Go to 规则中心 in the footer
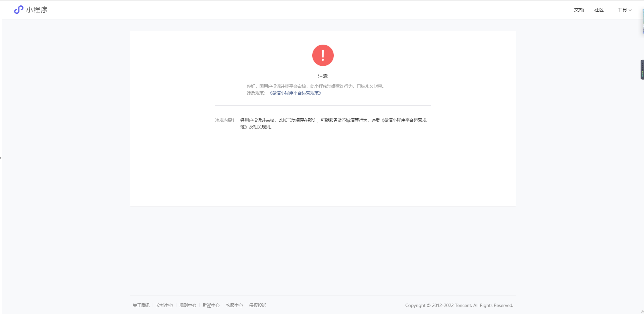Viewport: 644px width, 314px height. pyautogui.click(x=188, y=305)
